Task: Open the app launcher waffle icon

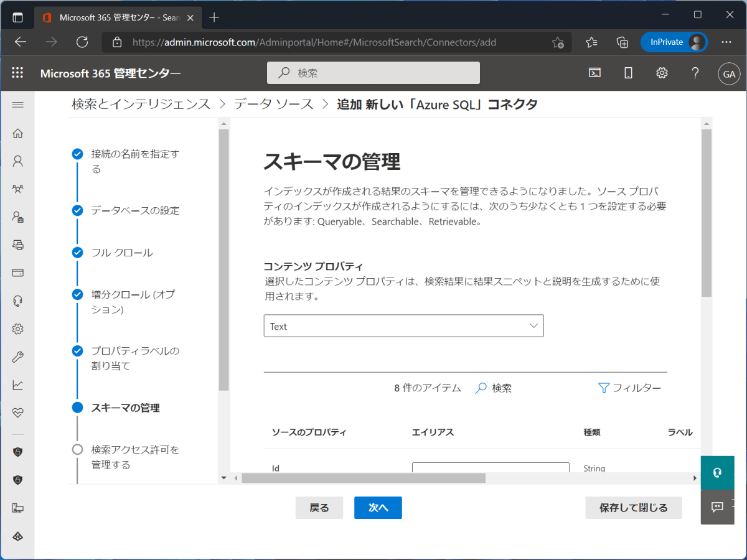Action: coord(17,73)
